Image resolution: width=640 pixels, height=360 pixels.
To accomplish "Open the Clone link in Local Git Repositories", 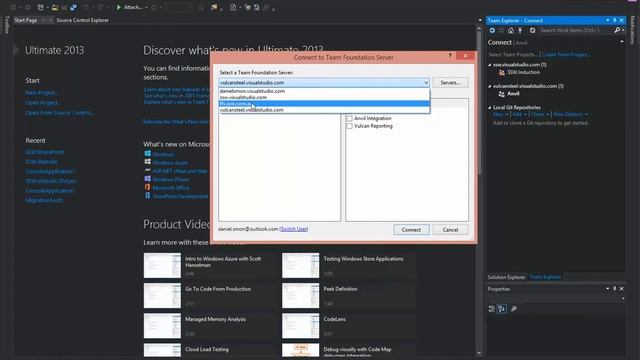I will point(538,114).
